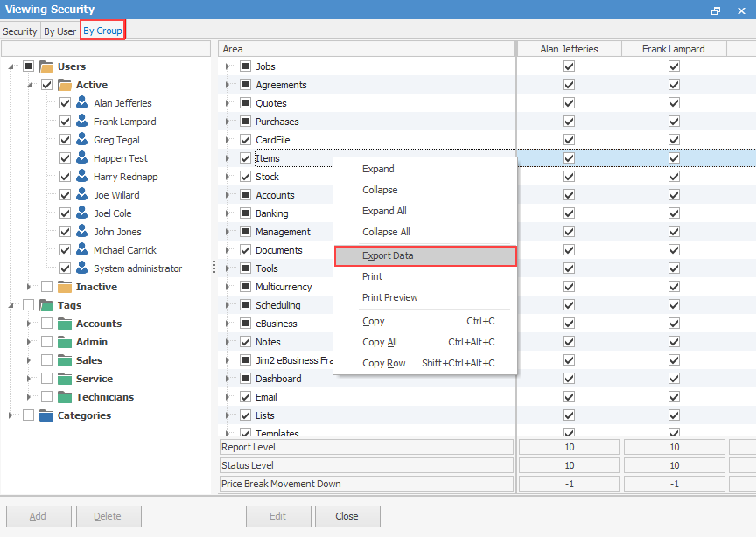The height and width of the screenshot is (537, 756).
Task: Expand the Purchases area row
Action: coord(227,122)
